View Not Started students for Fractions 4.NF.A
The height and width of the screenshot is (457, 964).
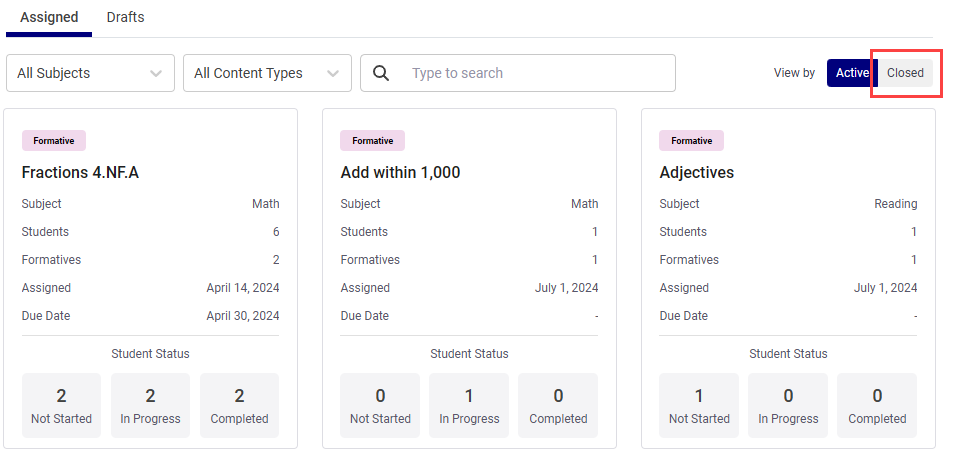click(61, 405)
